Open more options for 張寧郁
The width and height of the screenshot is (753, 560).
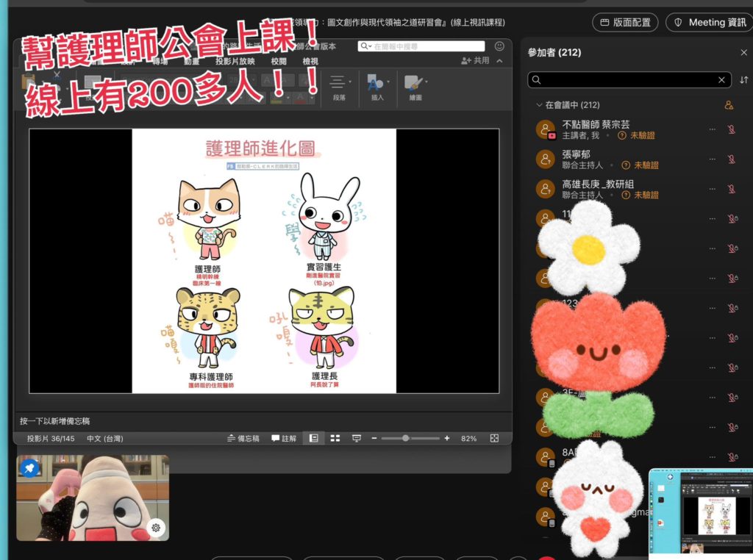[x=712, y=159]
